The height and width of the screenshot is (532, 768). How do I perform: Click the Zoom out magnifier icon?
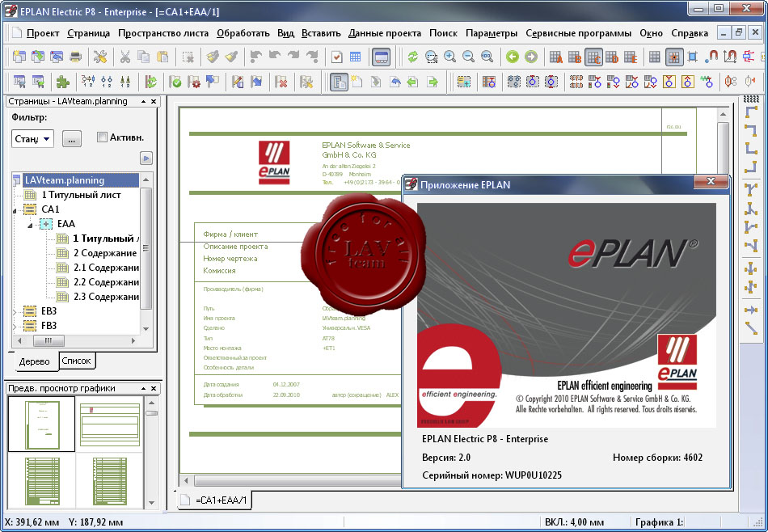click(468, 57)
